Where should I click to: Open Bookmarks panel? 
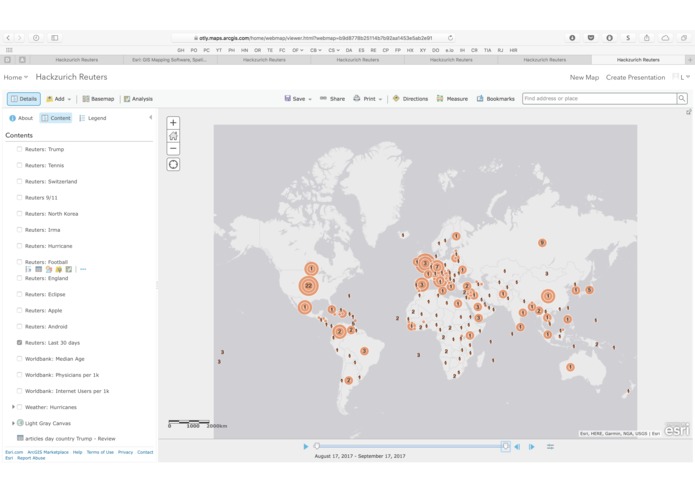click(496, 99)
